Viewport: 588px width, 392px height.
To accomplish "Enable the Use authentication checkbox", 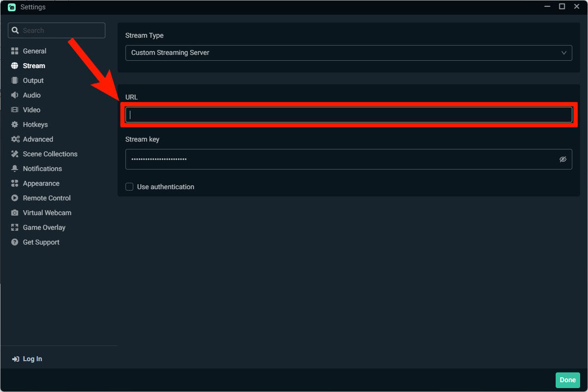I will 129,187.
